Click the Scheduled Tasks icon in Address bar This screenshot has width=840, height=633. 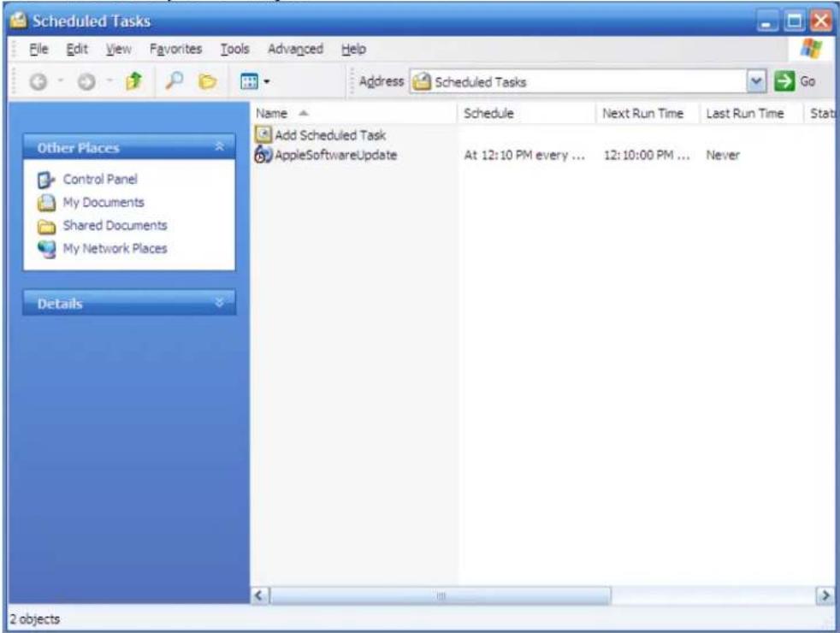coord(423,81)
